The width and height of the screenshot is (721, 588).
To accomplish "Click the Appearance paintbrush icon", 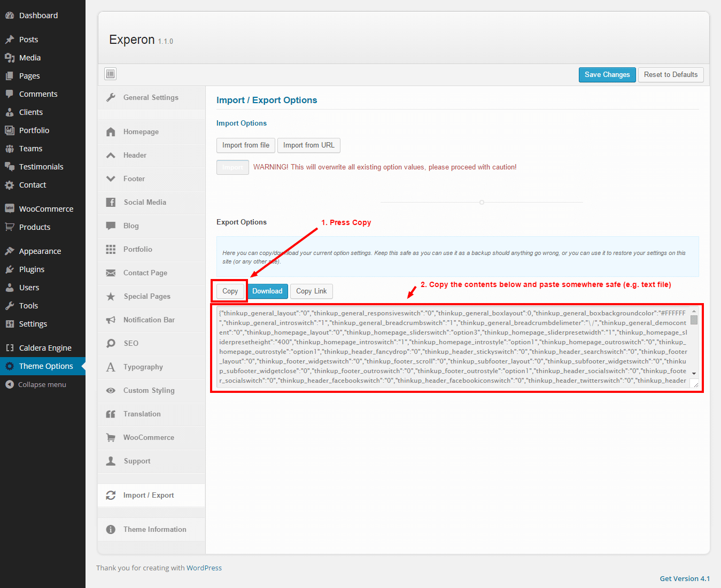I will [10, 251].
